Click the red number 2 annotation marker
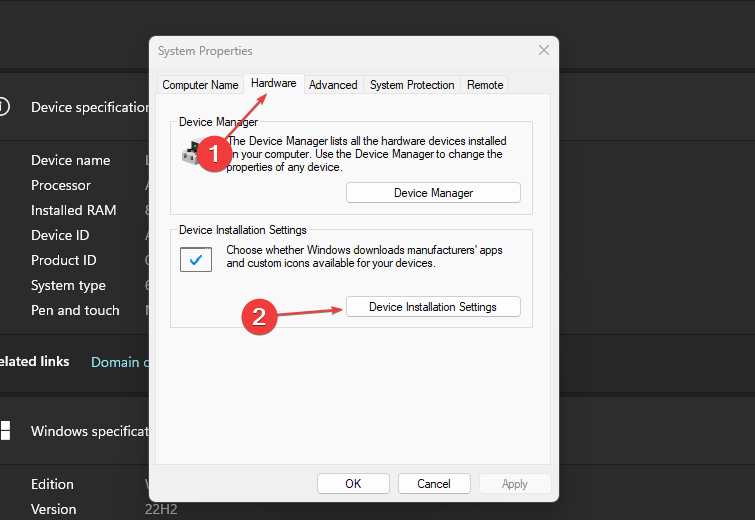 coord(259,317)
